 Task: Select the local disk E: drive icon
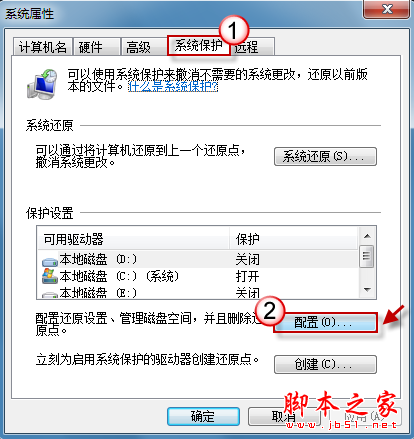click(50, 294)
